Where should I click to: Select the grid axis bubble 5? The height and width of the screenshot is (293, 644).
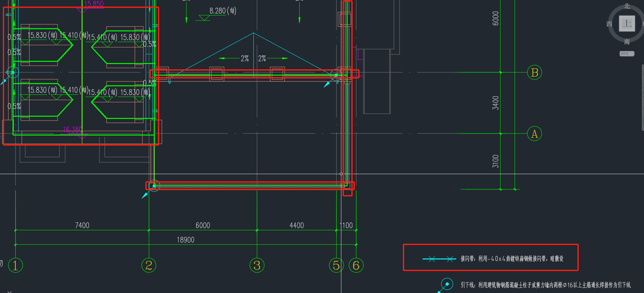point(336,265)
